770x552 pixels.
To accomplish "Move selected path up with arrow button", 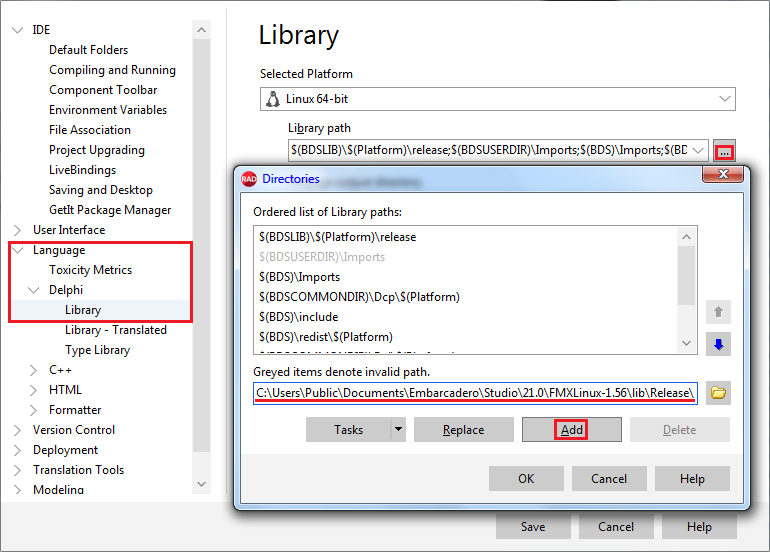I will [x=718, y=312].
